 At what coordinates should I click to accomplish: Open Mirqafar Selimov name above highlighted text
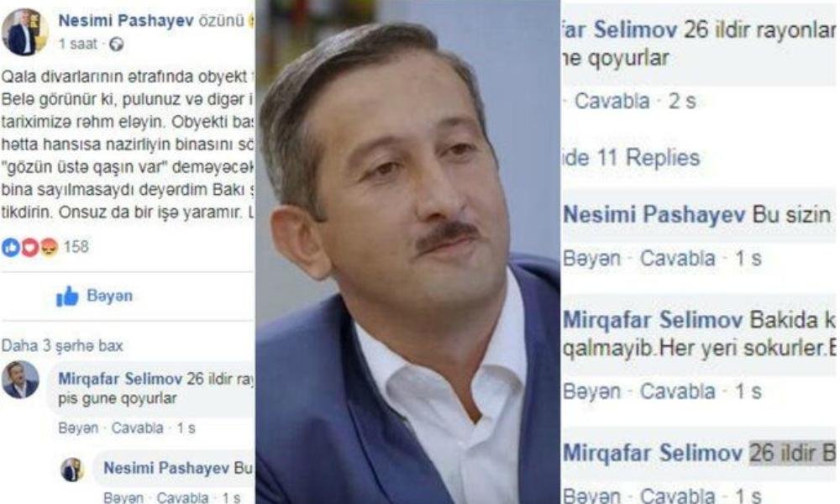[653, 453]
